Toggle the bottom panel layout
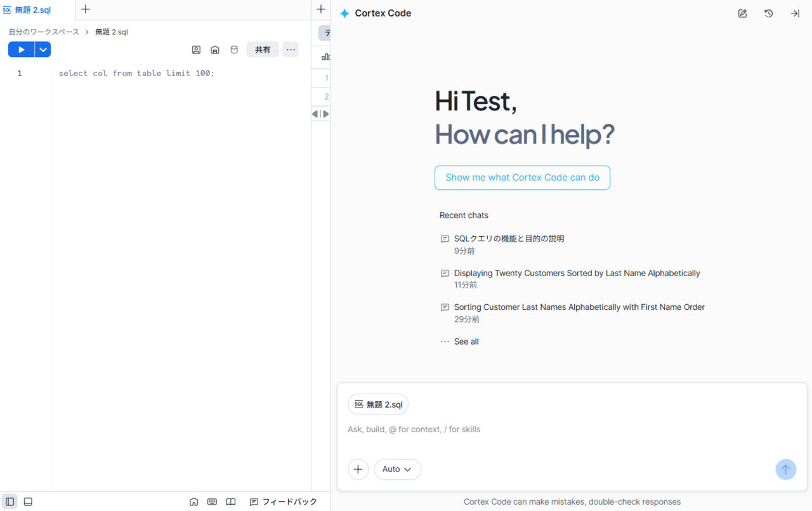Viewport: 812px width, 511px height. pos(28,501)
